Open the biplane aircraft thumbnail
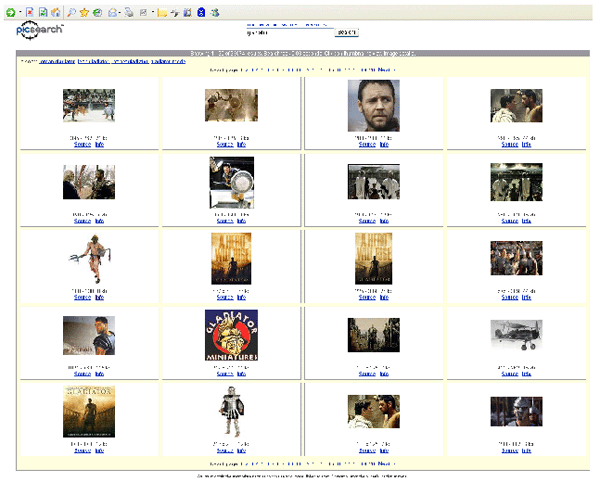This screenshot has width=600, height=482. coord(517,335)
